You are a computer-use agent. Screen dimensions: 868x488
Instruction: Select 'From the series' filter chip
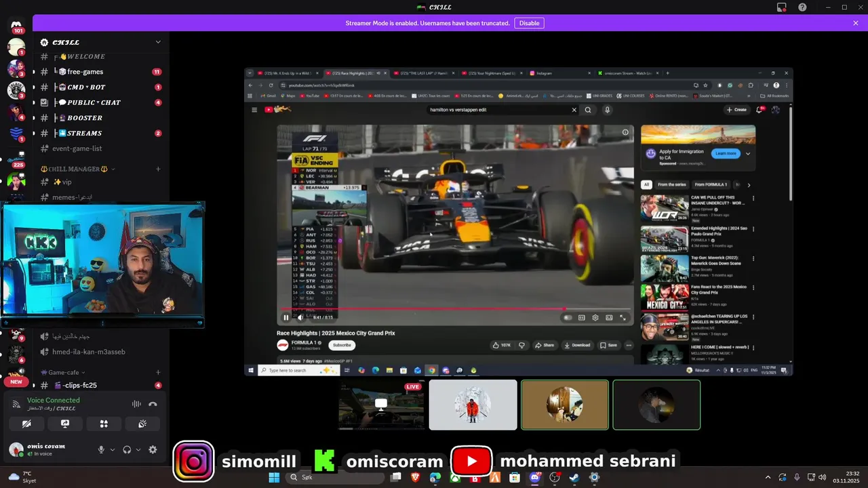coord(671,184)
